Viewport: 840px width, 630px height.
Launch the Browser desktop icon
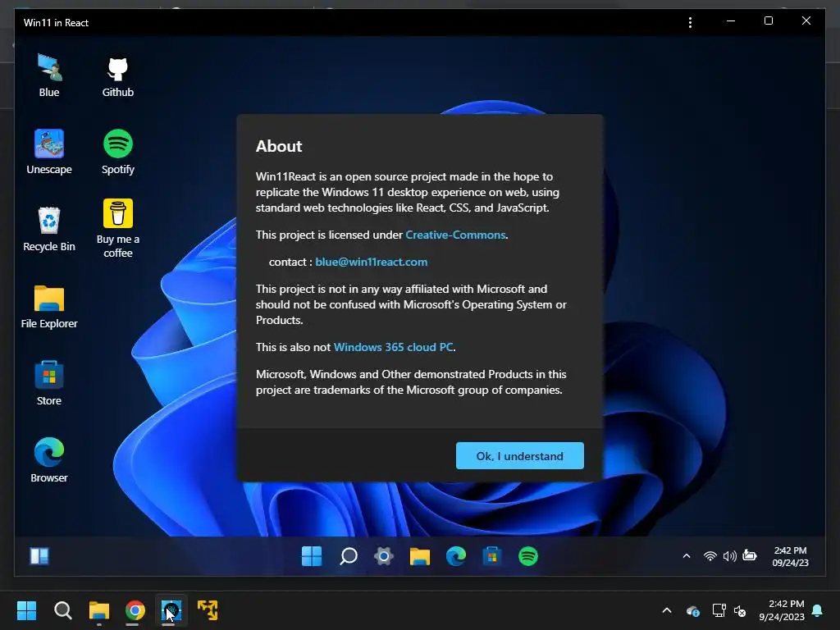(x=49, y=461)
